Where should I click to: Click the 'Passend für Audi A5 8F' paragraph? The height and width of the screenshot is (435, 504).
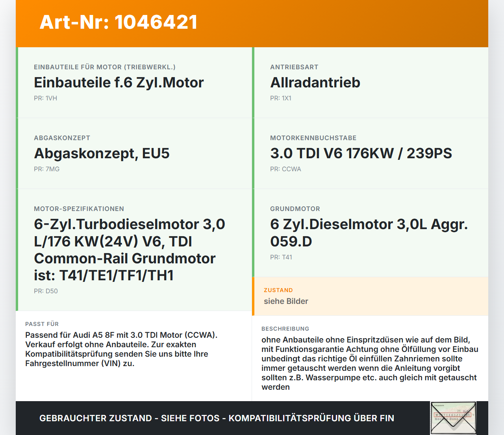pos(121,349)
